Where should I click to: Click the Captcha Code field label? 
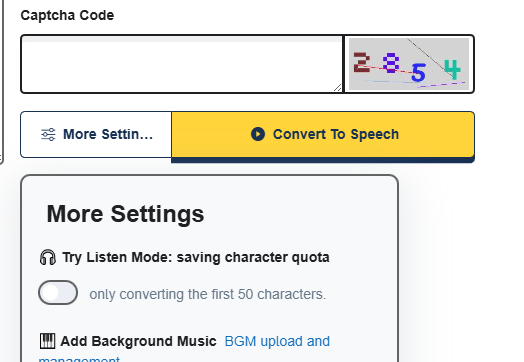point(67,15)
